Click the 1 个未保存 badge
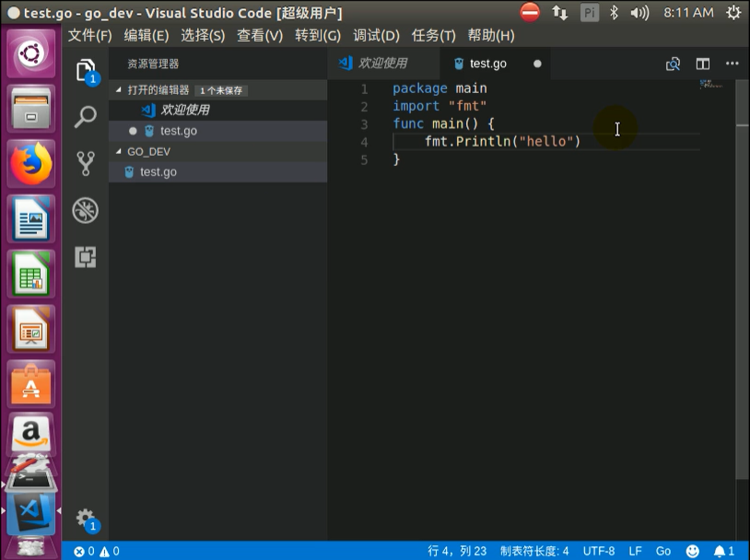 (221, 90)
